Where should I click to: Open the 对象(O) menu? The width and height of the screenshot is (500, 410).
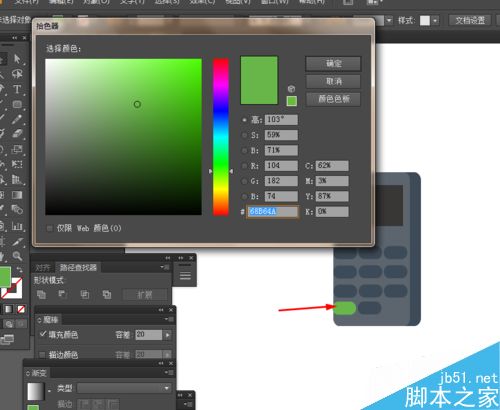pyautogui.click(x=96, y=2)
